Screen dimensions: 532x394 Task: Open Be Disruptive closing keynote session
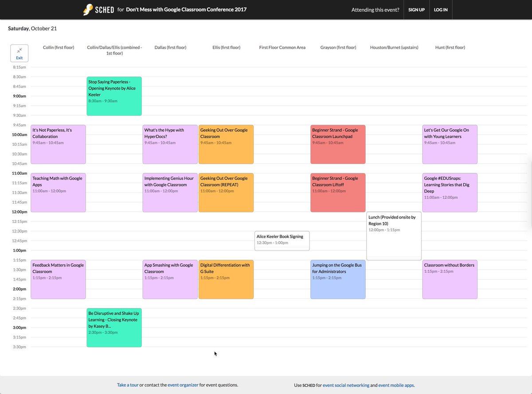(114, 328)
